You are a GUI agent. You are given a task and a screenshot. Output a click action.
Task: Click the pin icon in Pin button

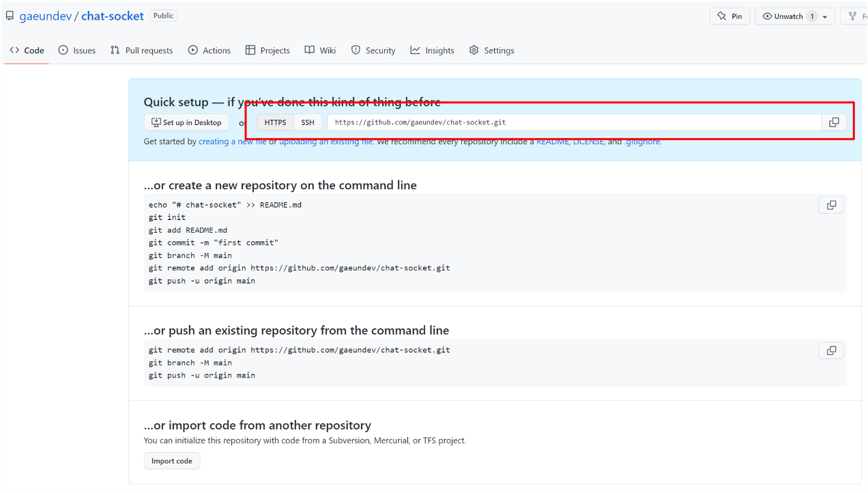(722, 16)
